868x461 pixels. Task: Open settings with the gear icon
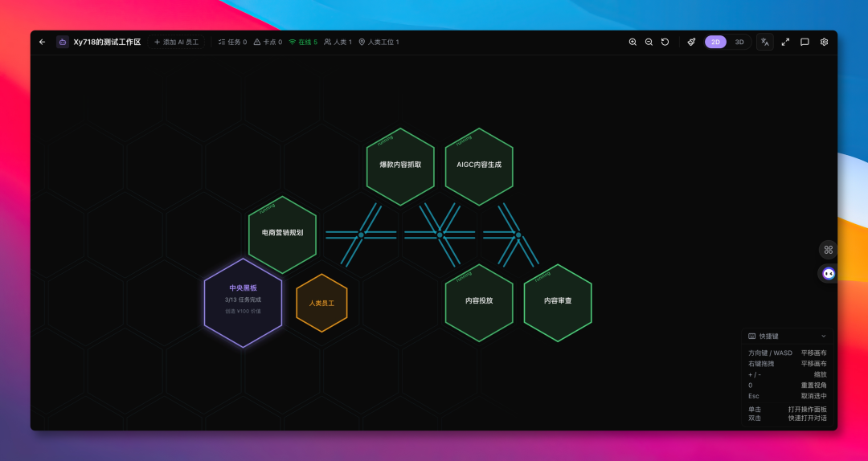(x=825, y=42)
